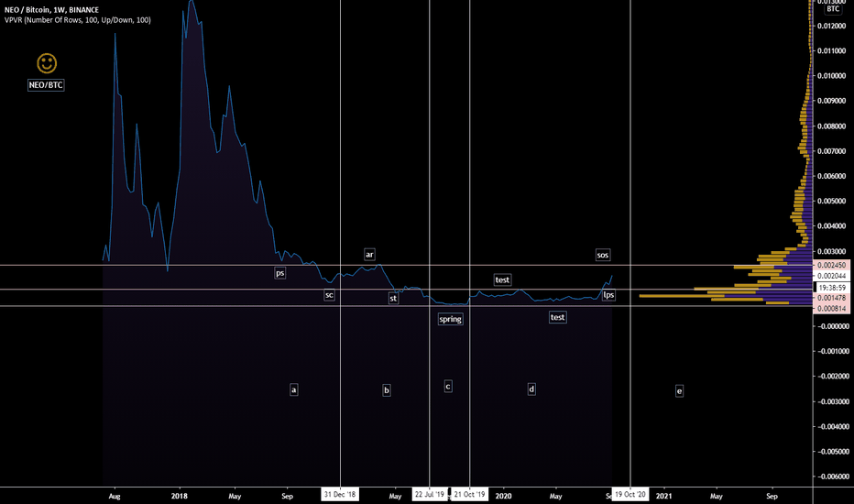Click the NEO / Bitcoin, 1W, BINANCE title
Viewport: 854px width, 504px height.
[x=51, y=10]
